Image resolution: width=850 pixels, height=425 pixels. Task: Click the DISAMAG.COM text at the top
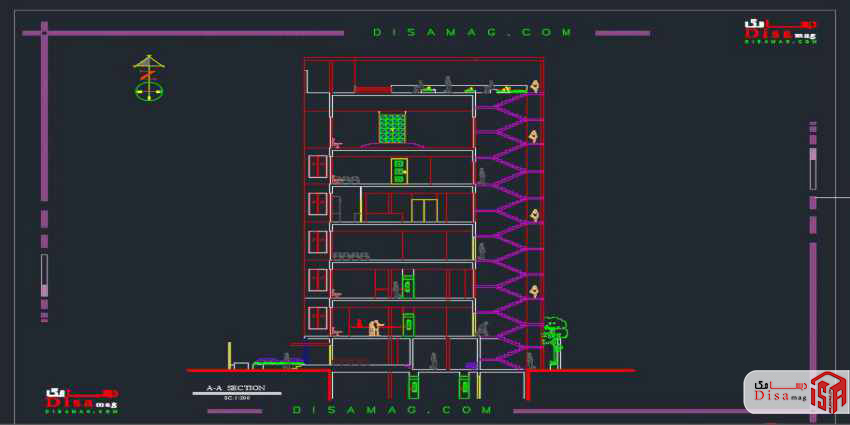point(473,32)
